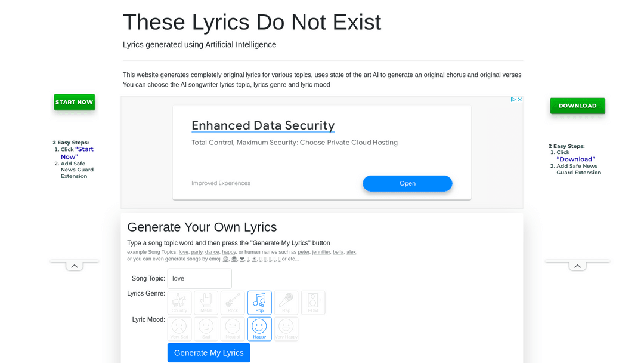Click the blue Open ad button
Screen dimensions: 644x363
407,183
